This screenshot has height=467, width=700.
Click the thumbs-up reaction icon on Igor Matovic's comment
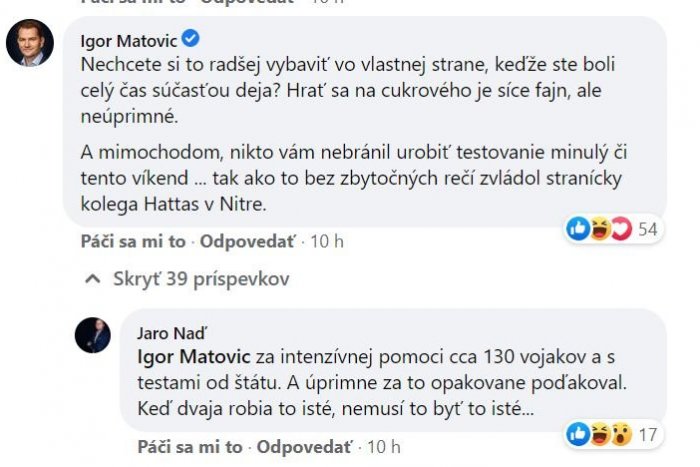pyautogui.click(x=578, y=229)
